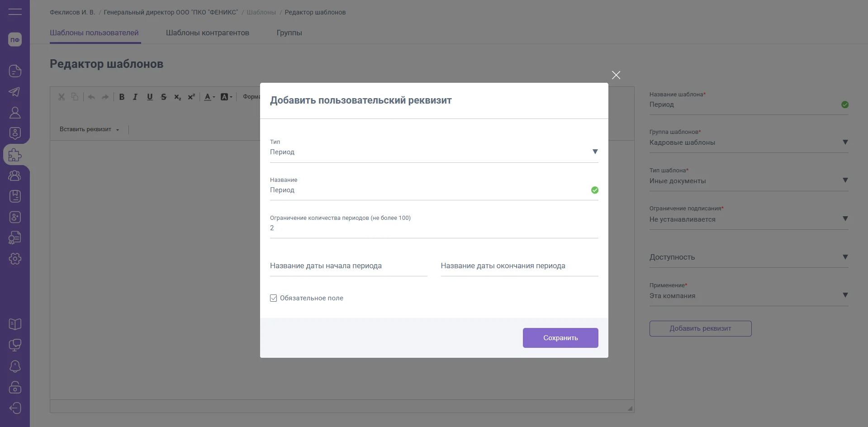This screenshot has height=427, width=868.
Task: Open notifications bell icon in sidebar
Action: point(14,366)
